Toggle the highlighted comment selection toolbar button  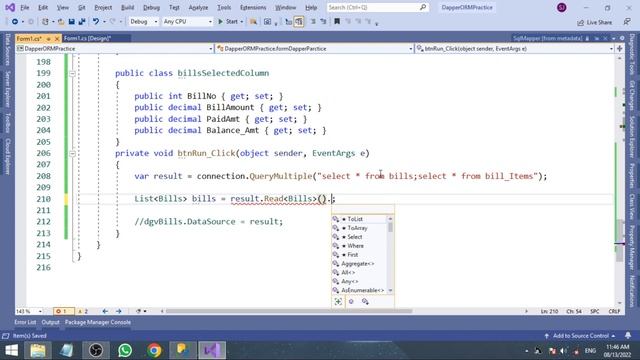pos(299,22)
